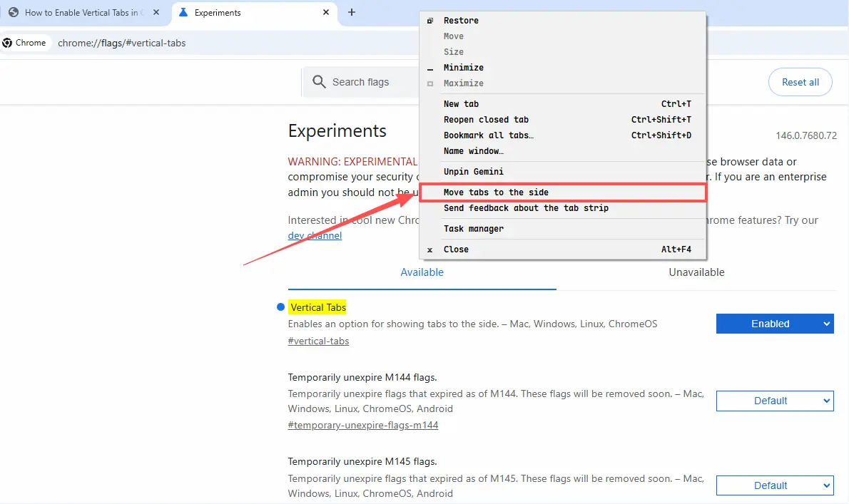
Task: Select the Available flags tab
Action: point(422,272)
